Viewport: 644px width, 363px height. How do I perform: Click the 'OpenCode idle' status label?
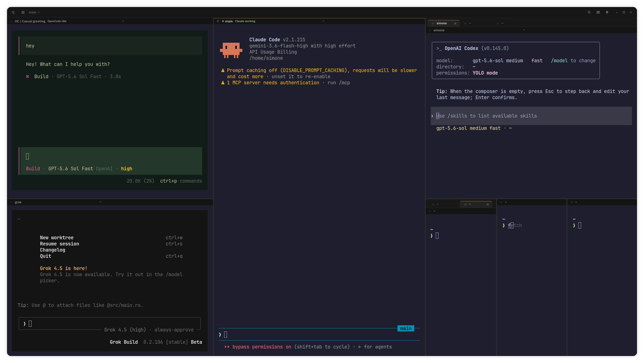tap(57, 21)
